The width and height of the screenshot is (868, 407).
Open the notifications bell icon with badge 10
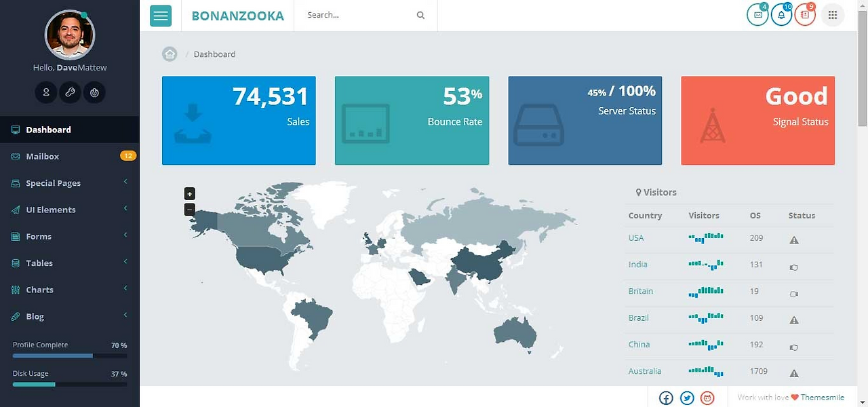pos(781,15)
